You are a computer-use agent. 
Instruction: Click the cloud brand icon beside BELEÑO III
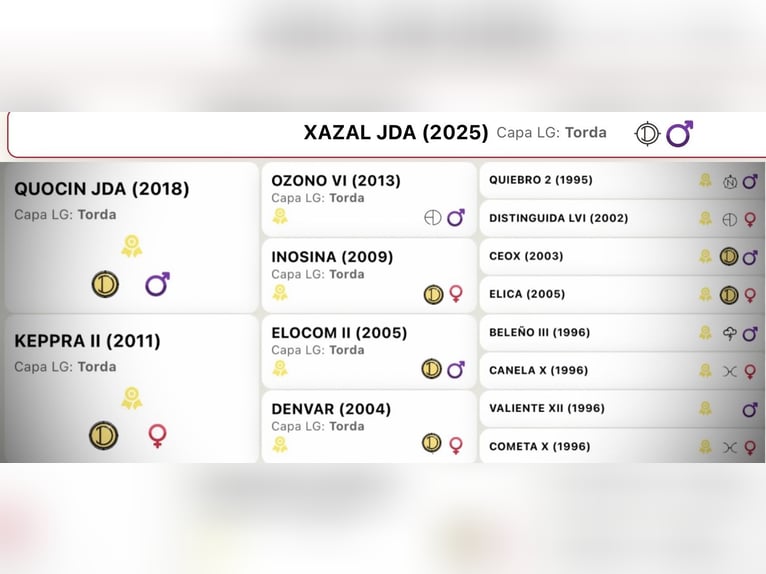[x=729, y=333]
